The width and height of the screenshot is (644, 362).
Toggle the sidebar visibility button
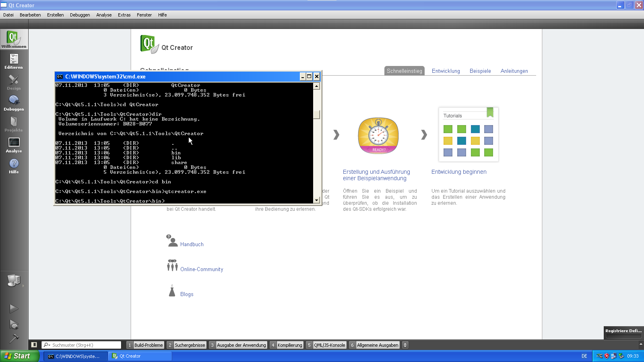34,345
